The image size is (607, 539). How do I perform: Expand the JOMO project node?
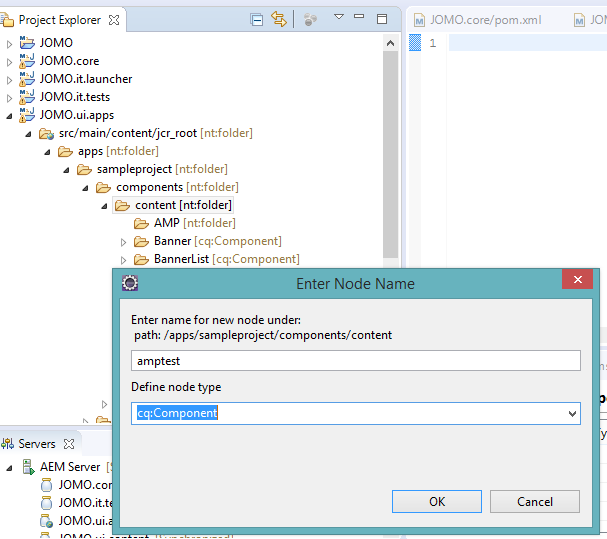point(9,44)
